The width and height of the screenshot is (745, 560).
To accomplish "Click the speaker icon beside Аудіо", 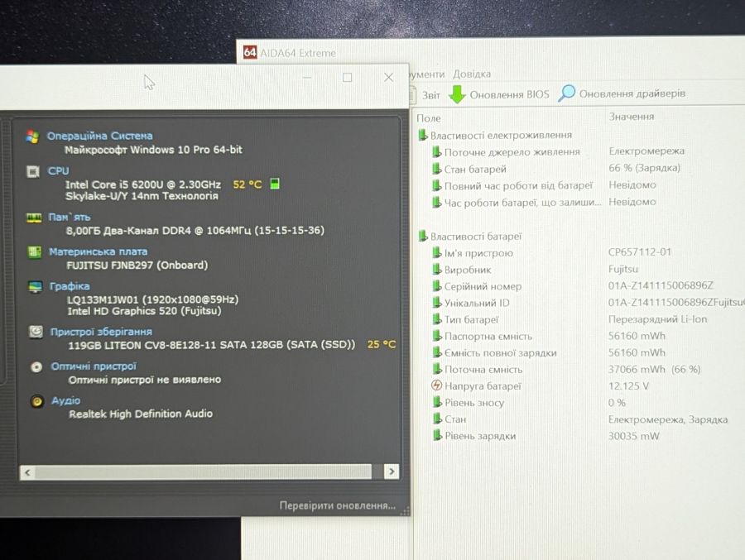I will point(37,401).
